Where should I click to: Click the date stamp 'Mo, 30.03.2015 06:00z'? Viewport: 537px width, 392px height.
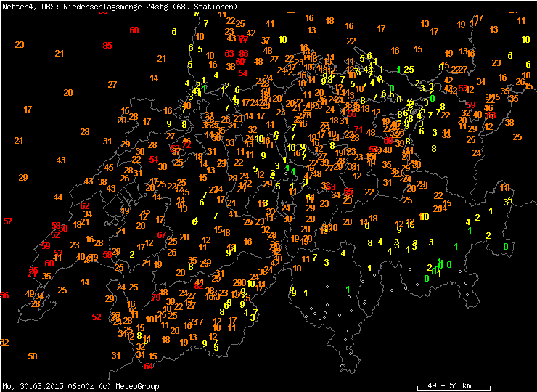49,386
